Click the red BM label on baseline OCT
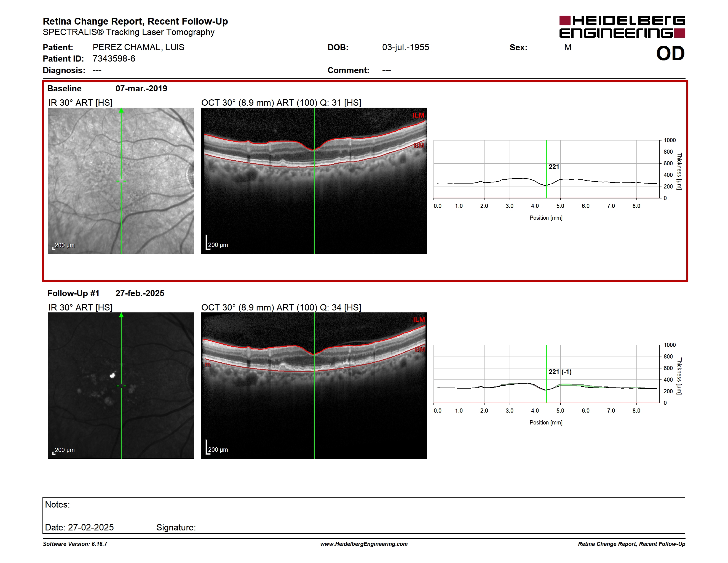This screenshot has height=563, width=728. (x=419, y=146)
